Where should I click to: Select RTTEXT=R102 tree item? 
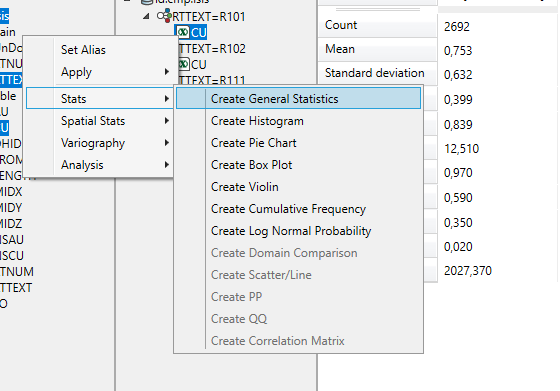212,49
